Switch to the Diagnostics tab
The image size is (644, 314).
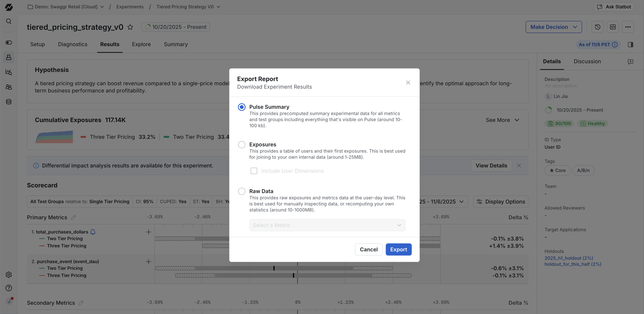click(x=72, y=44)
